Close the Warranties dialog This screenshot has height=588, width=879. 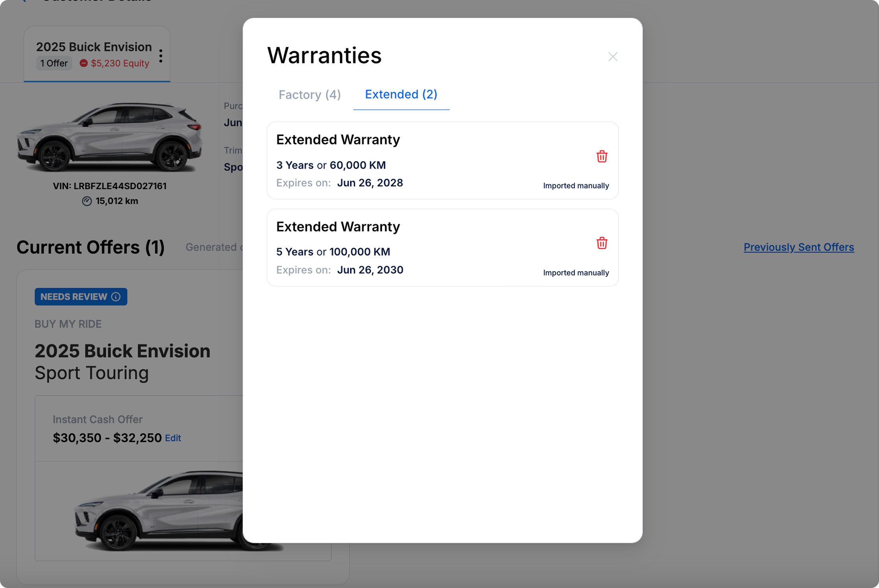pos(613,57)
